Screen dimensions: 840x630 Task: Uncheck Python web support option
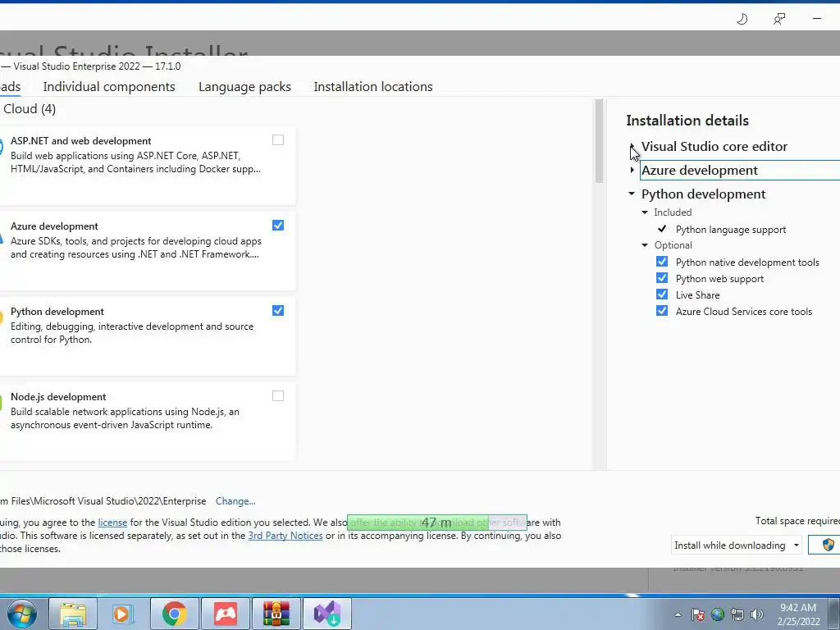click(x=662, y=278)
